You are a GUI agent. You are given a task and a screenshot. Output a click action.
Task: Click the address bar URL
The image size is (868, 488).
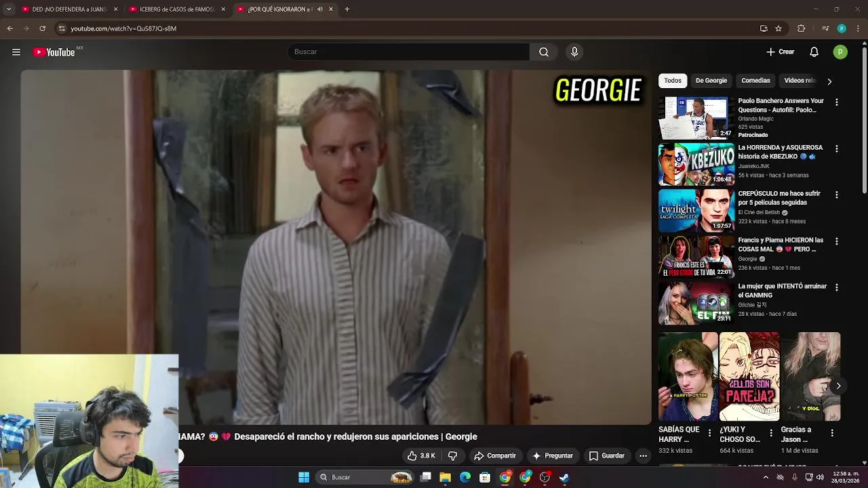coord(123,28)
